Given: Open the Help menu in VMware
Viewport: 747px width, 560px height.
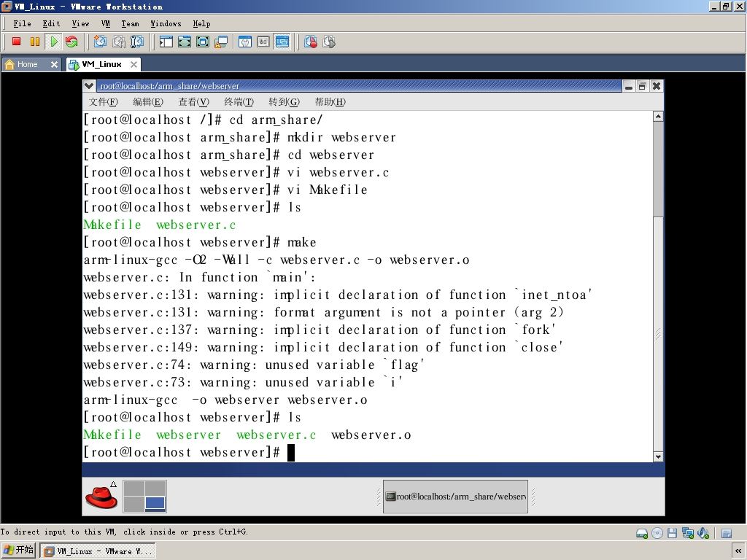Looking at the screenshot, I should click(201, 23).
